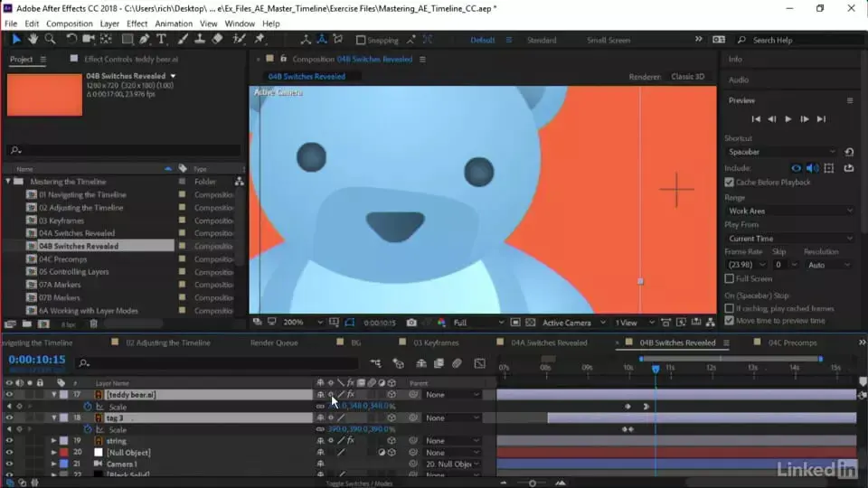Viewport: 868px width, 488px height.
Task: Hide the tag 3 layer
Action: pos(9,418)
